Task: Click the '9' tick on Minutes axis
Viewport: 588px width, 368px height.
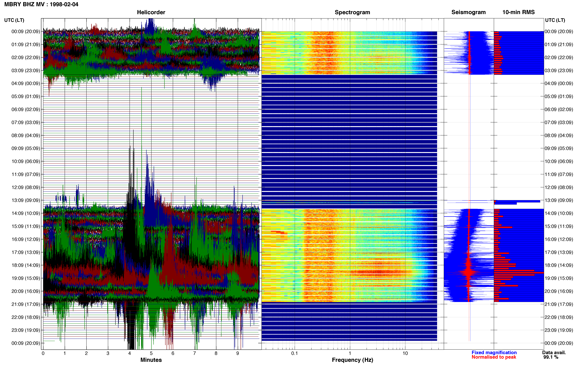Action: click(x=238, y=353)
